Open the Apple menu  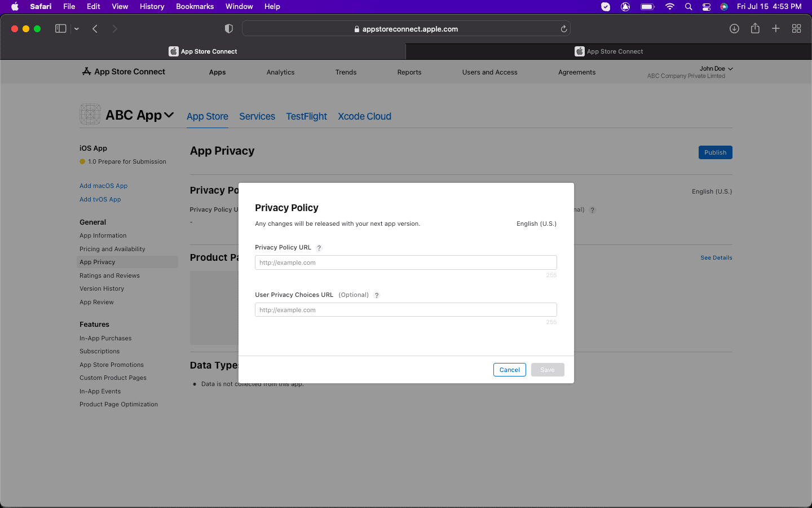(x=15, y=6)
